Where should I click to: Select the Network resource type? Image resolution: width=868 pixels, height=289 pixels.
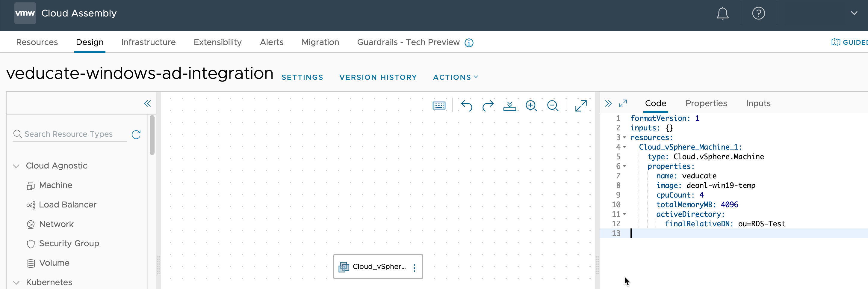56,224
